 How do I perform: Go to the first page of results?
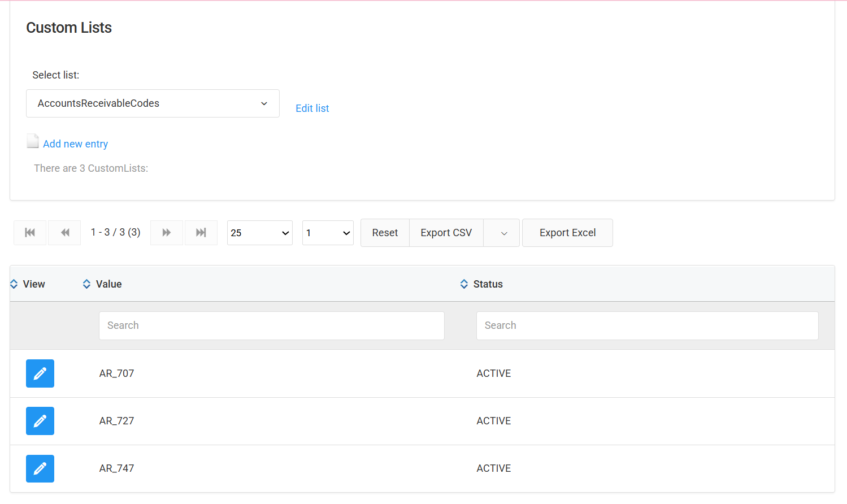coord(30,233)
